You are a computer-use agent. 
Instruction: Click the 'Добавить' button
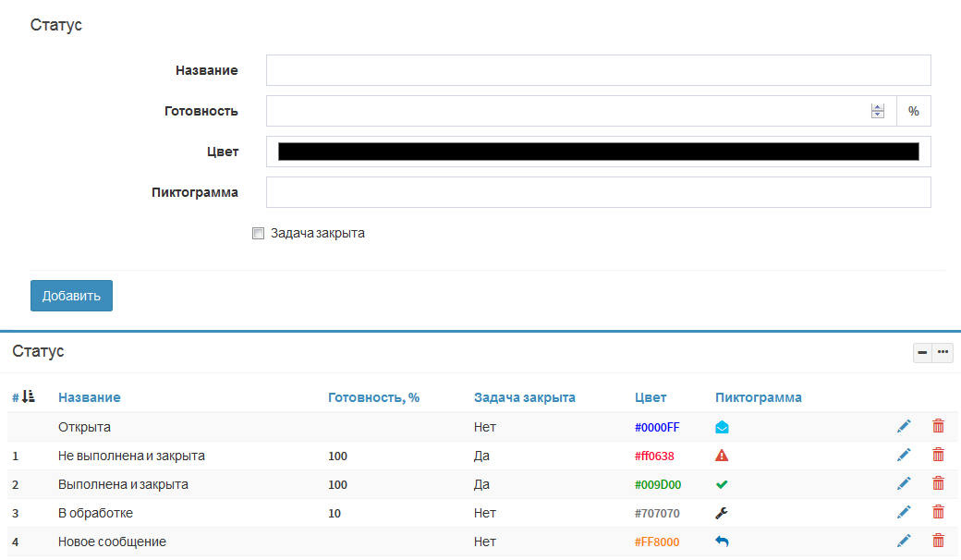pos(71,296)
